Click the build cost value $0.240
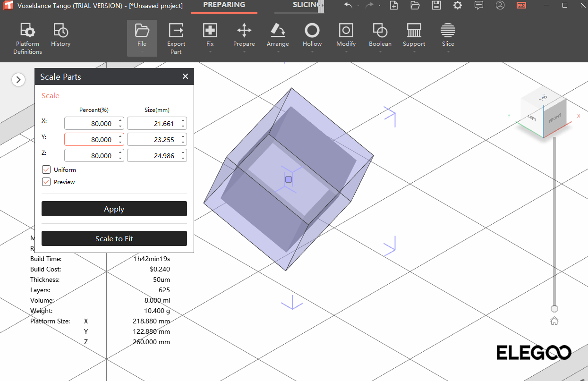 160,269
